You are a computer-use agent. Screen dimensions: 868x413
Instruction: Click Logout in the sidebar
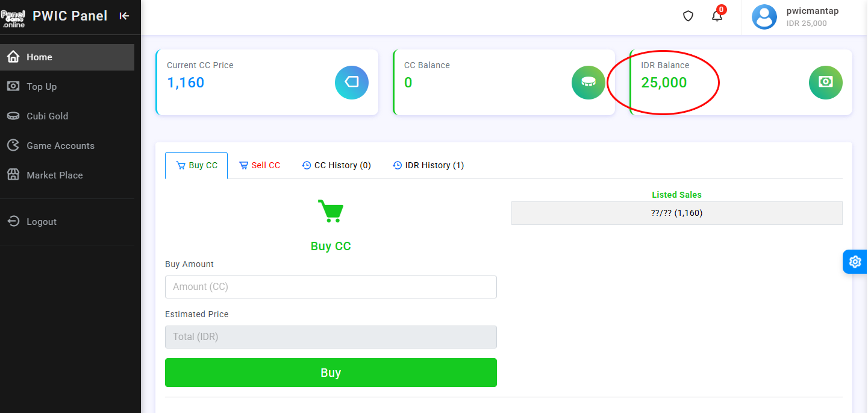[x=41, y=222]
